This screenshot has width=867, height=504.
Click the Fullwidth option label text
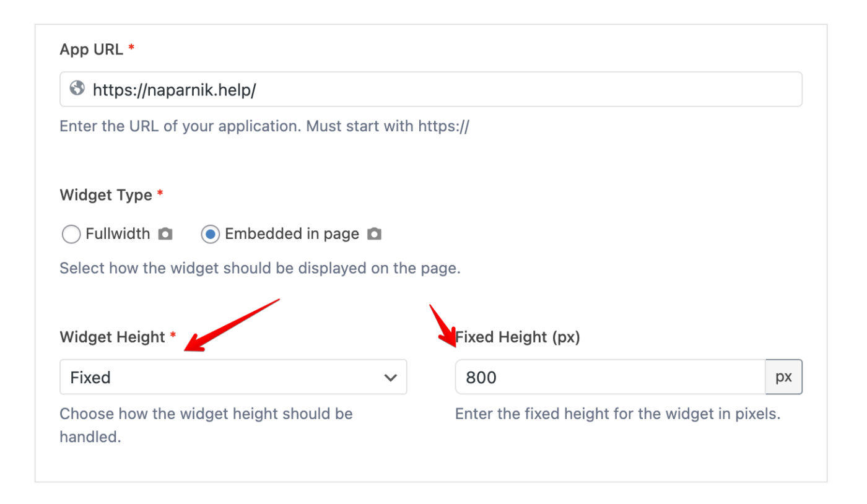point(118,234)
